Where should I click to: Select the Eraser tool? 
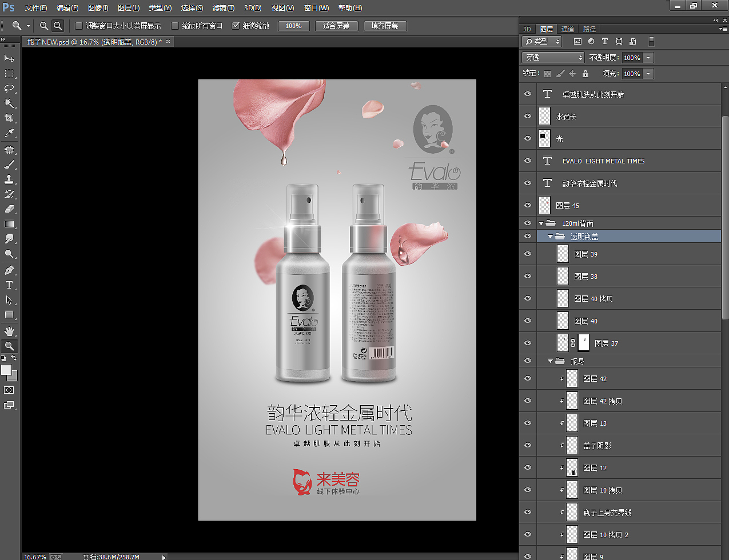9,209
